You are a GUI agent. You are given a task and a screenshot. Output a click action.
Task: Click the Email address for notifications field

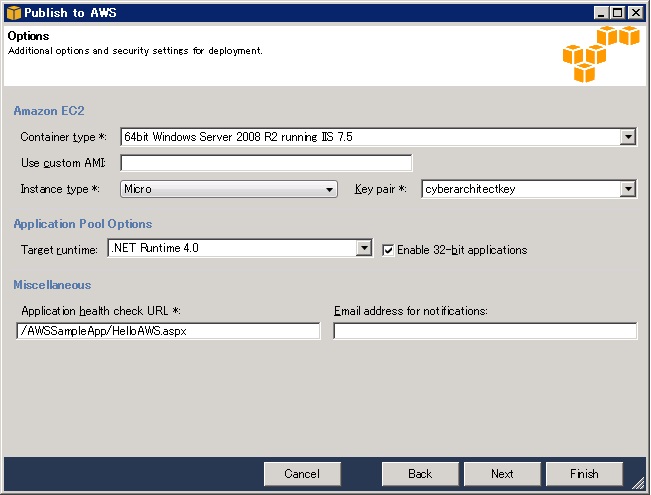[485, 331]
